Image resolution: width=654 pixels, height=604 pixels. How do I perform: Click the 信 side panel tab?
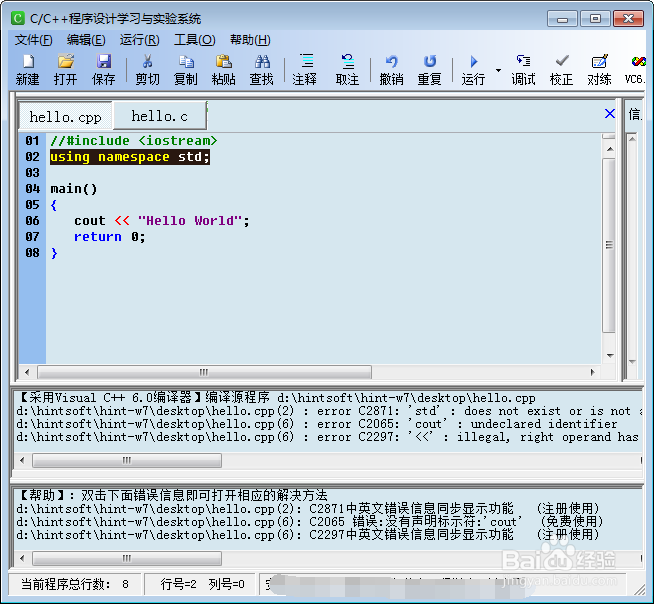point(634,114)
